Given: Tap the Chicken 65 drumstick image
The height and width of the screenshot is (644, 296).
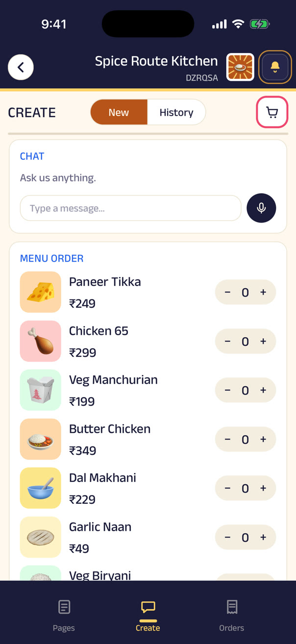Looking at the screenshot, I should coord(41,341).
